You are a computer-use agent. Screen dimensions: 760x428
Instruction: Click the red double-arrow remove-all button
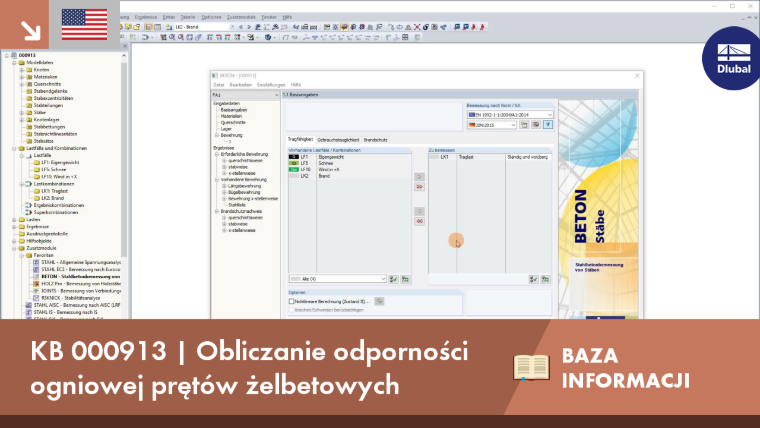(x=419, y=221)
